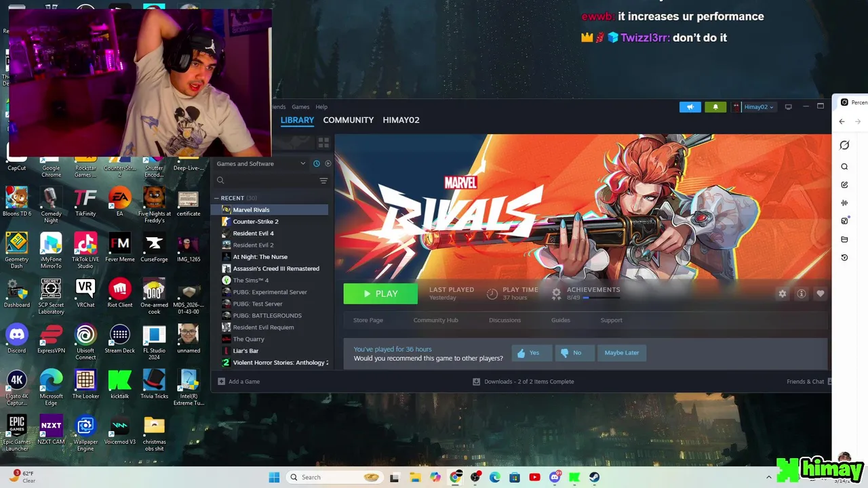Click voice waveform icon in right sidebar
The width and height of the screenshot is (868, 488).
point(844,203)
